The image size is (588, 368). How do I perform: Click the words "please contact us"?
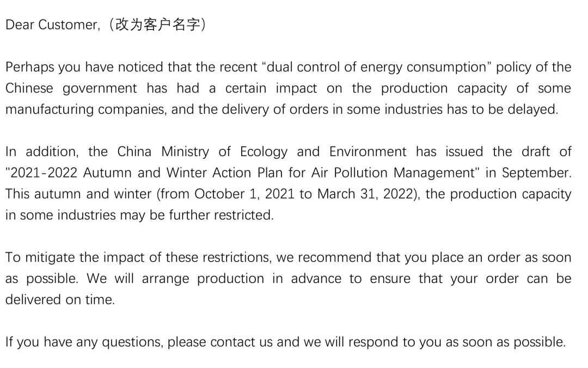coord(220,342)
